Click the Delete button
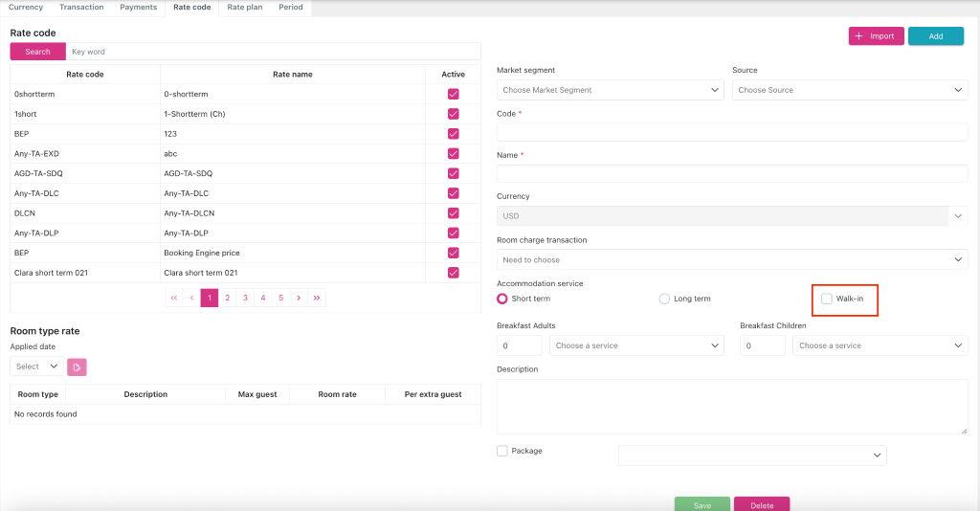Screen dimensions: 980x511 pos(761,504)
